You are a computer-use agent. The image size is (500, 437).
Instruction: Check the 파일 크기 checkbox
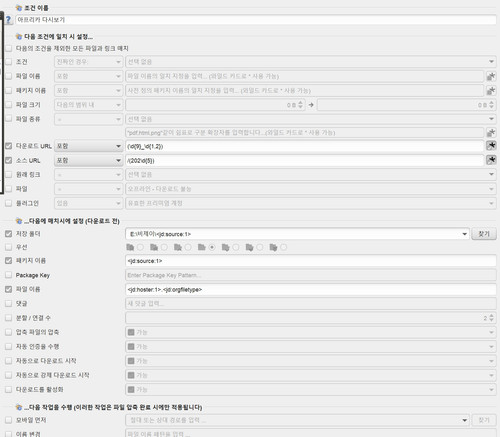pos(9,105)
